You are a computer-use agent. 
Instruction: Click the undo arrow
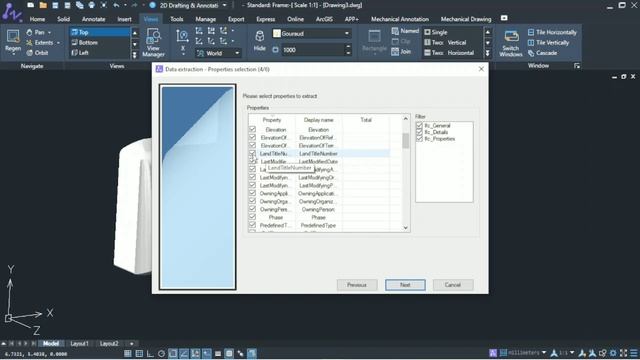[116, 5]
